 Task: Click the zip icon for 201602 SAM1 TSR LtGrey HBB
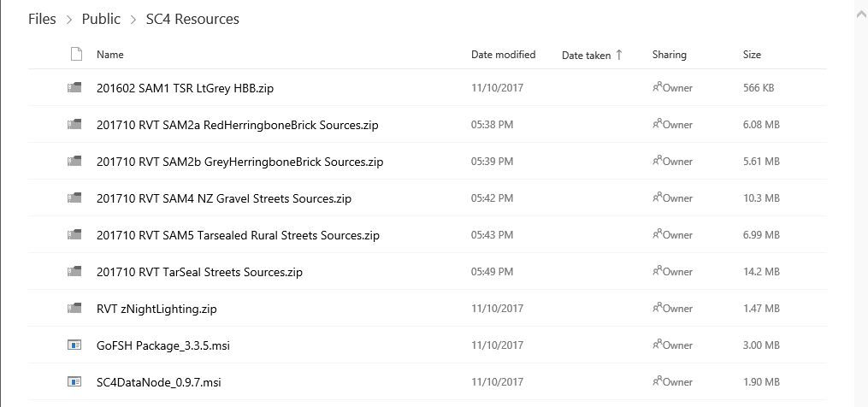pos(74,87)
